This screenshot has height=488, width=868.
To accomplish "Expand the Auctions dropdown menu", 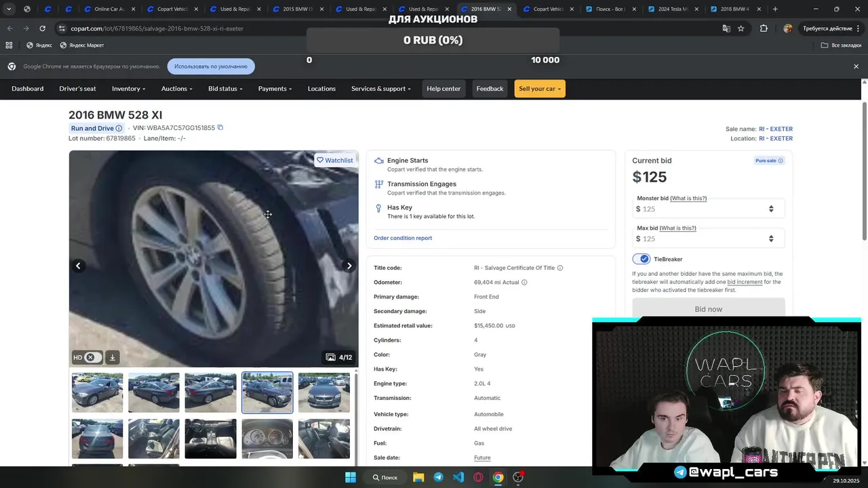I will 176,89.
